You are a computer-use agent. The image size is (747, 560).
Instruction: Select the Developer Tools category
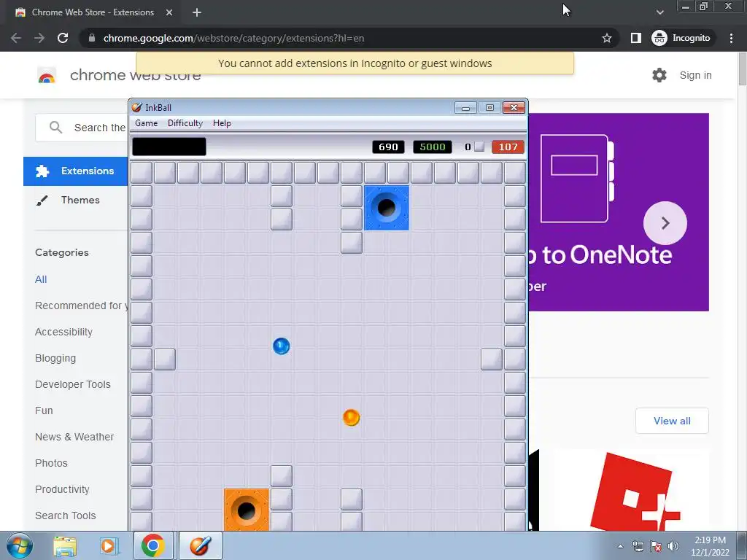[73, 384]
